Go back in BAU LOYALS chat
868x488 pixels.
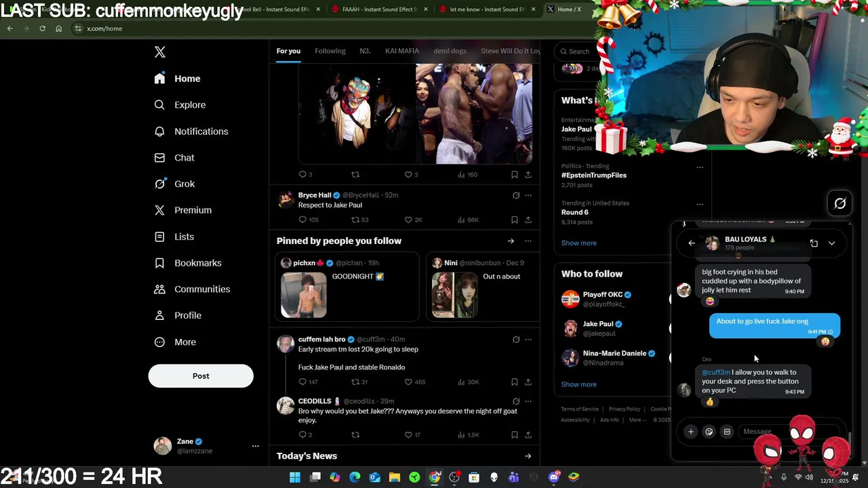[x=692, y=243]
